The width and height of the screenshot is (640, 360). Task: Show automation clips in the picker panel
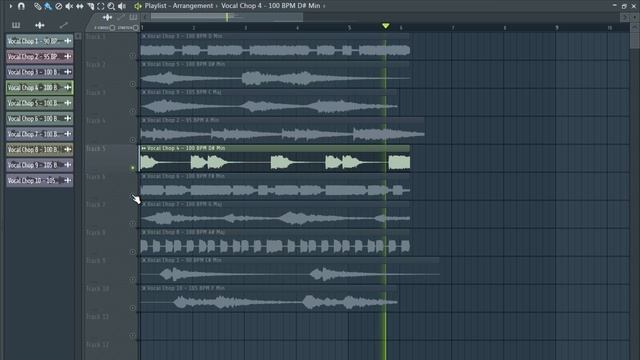[x=63, y=25]
